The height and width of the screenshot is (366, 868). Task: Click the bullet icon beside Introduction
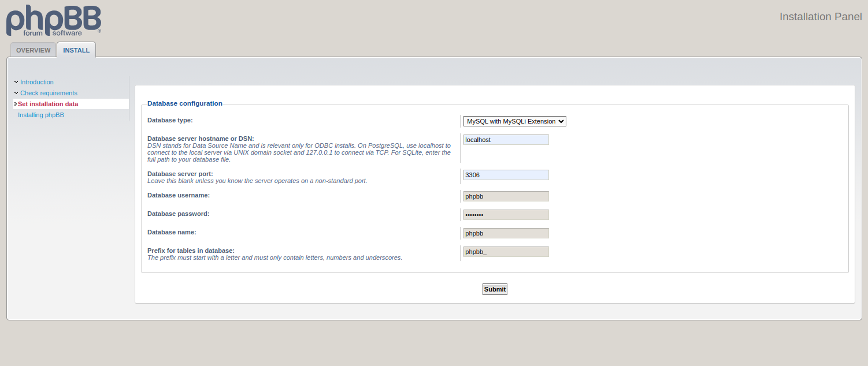point(16,82)
